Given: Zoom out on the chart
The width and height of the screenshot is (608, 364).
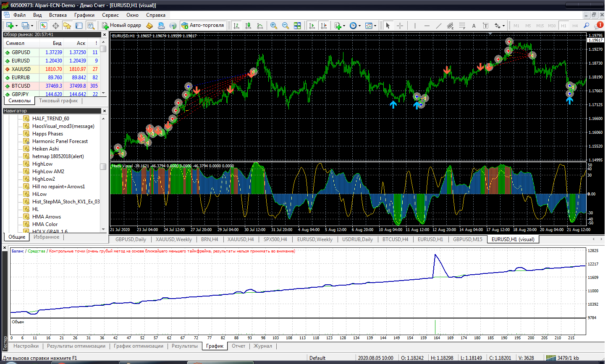Looking at the screenshot, I should pyautogui.click(x=286, y=26).
